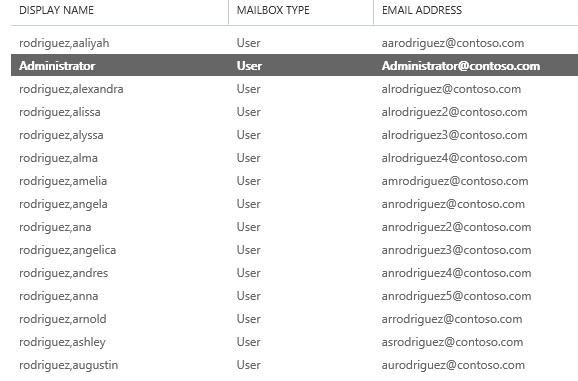Screen dimensions: 578x381
Task: Select the rodriguez,augustin mailbox row
Action: coord(295,365)
